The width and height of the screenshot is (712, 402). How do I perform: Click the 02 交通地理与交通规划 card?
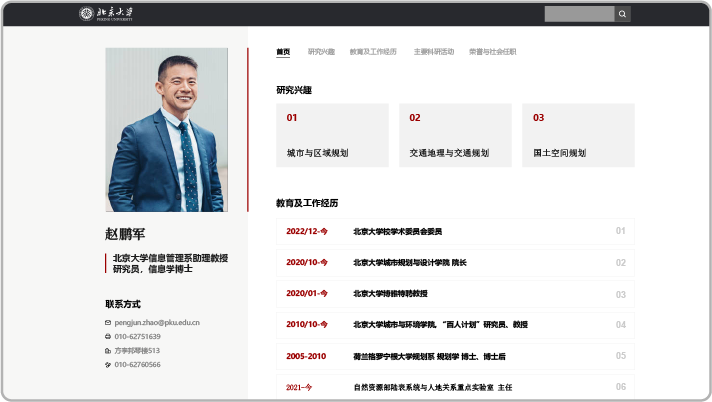point(455,135)
